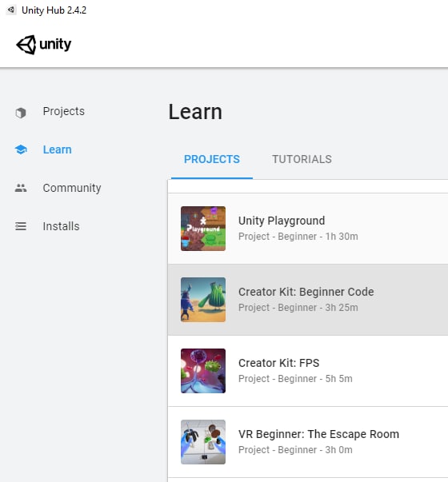The width and height of the screenshot is (448, 482).
Task: Click the Learn graduation cap icon
Action: tap(21, 149)
